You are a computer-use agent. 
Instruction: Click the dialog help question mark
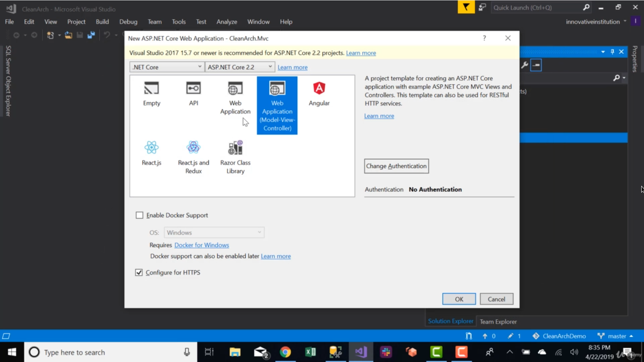(484, 38)
